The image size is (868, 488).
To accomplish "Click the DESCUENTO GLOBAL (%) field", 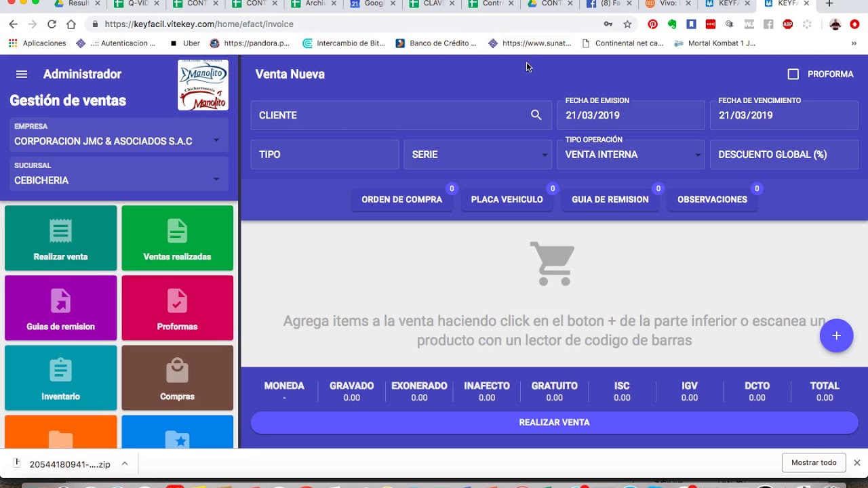I will click(x=784, y=155).
